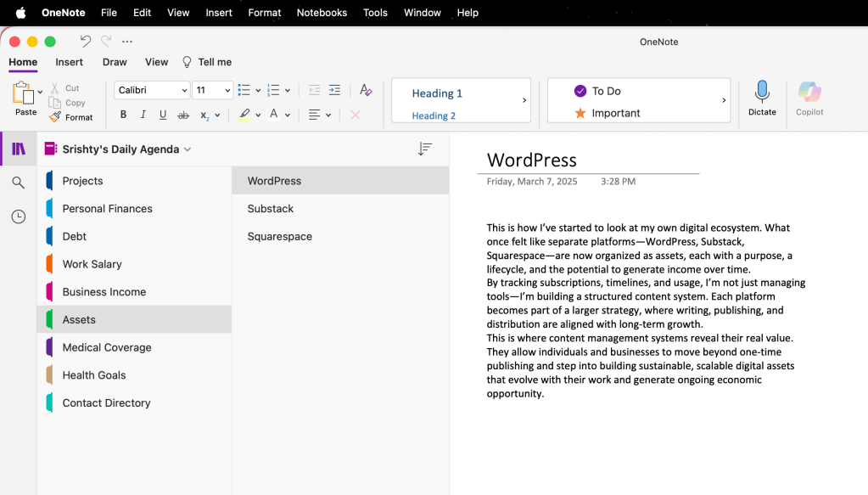Open the Calibri font name dropdown

[152, 90]
